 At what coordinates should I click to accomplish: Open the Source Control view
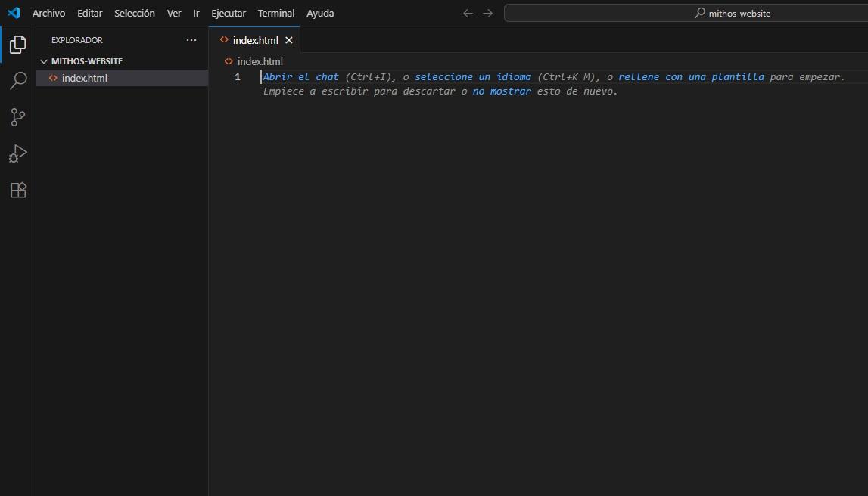click(x=17, y=116)
